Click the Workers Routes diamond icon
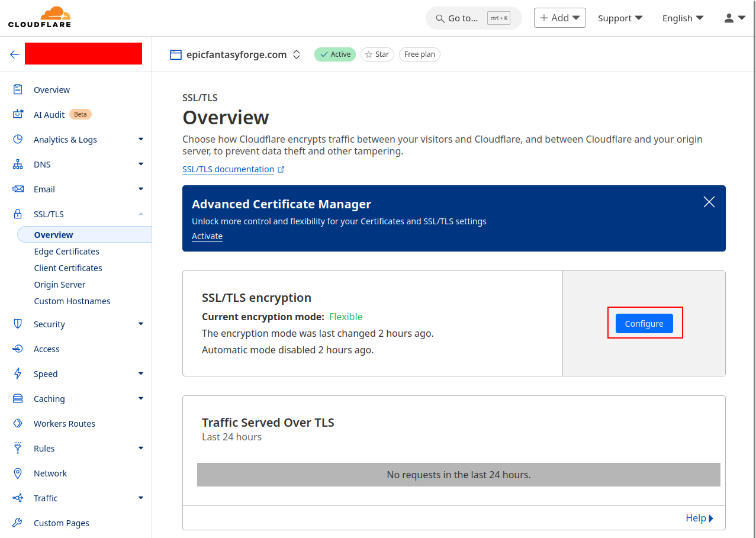 pyautogui.click(x=18, y=423)
